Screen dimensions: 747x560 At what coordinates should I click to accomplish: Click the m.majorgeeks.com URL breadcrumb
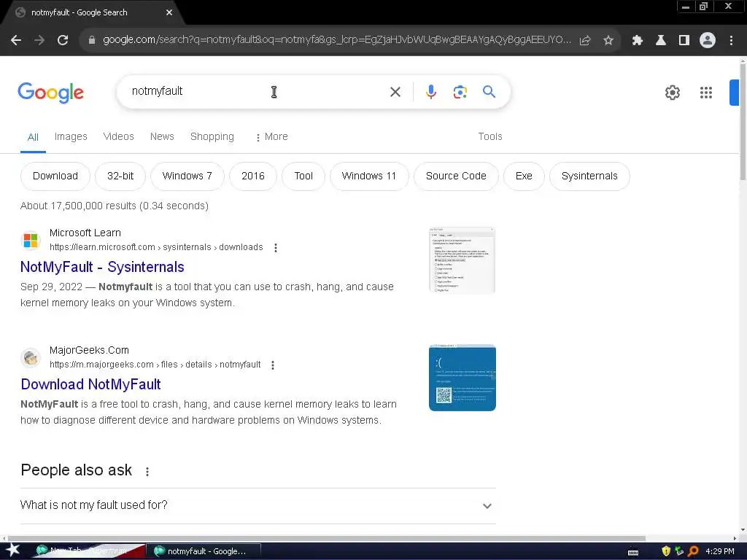point(155,365)
